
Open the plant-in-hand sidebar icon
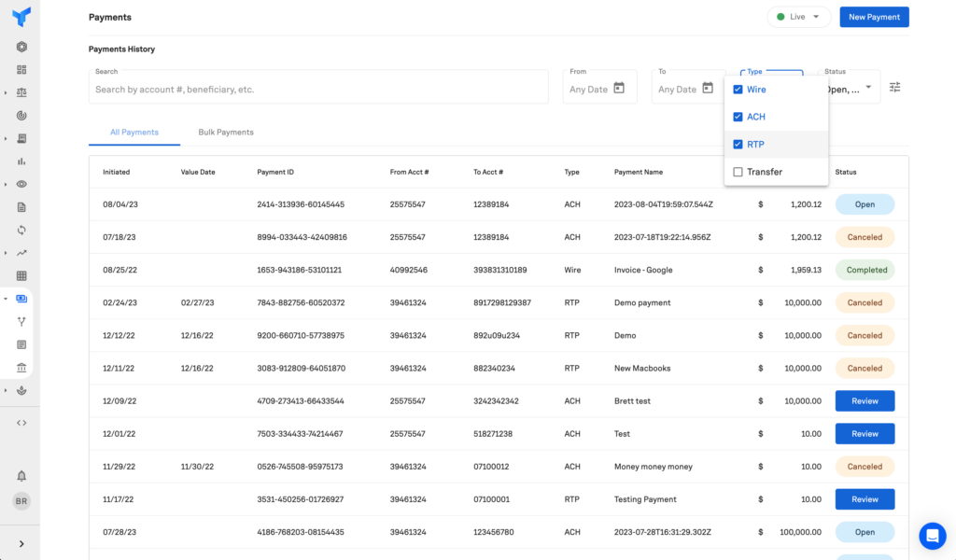[21, 390]
